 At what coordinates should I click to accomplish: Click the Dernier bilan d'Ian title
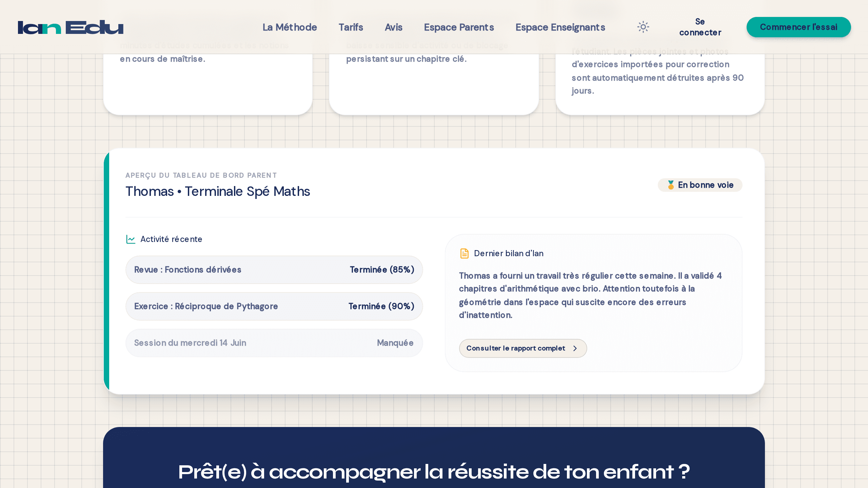tap(509, 253)
